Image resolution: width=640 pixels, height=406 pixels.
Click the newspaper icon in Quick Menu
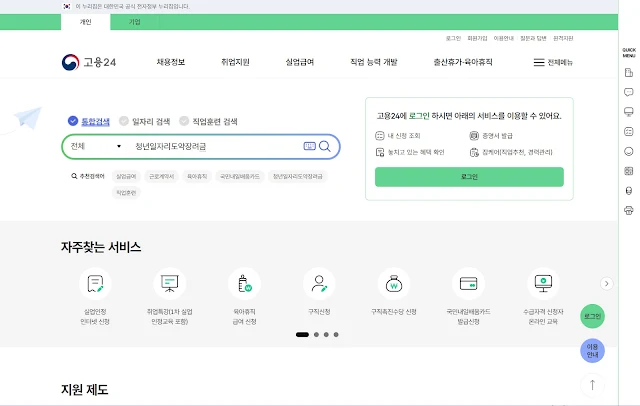(629, 171)
